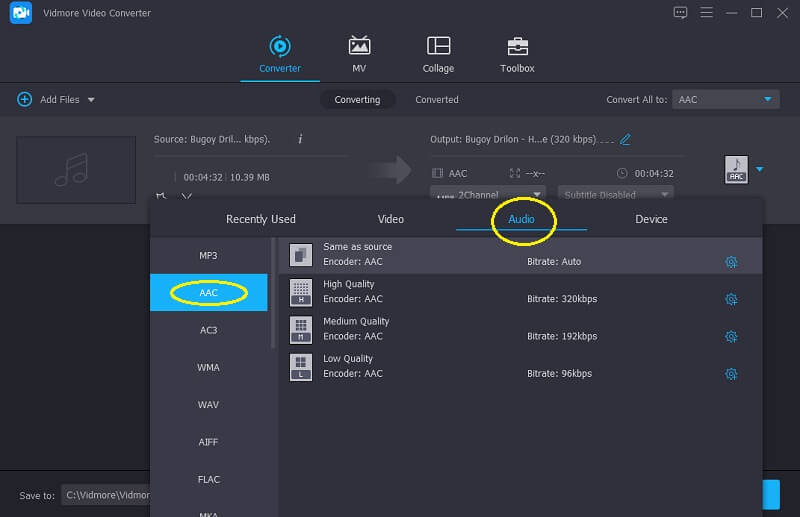Viewport: 800px width, 517px height.
Task: Open the Recently Used tab
Action: coord(261,219)
